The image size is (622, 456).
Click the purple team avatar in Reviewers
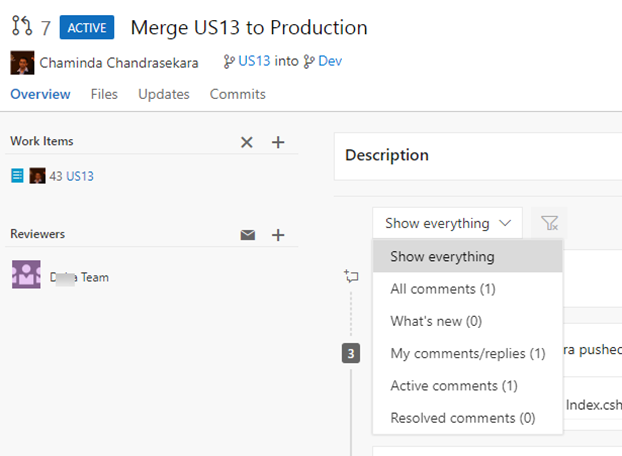pyautogui.click(x=26, y=275)
